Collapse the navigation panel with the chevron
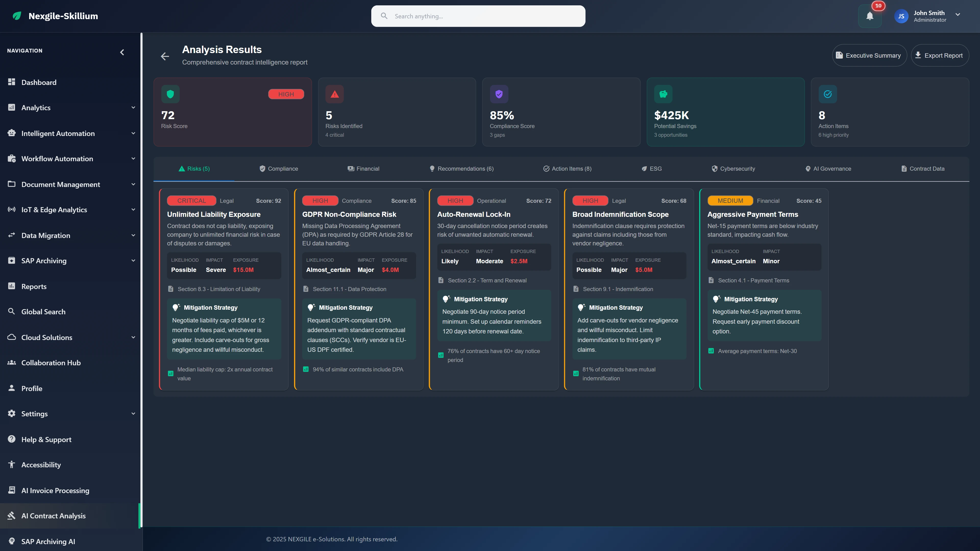Viewport: 980px width, 551px height. pos(122,52)
